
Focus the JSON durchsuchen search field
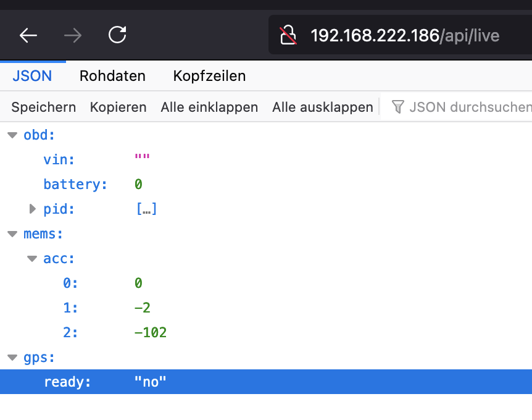[x=469, y=107]
